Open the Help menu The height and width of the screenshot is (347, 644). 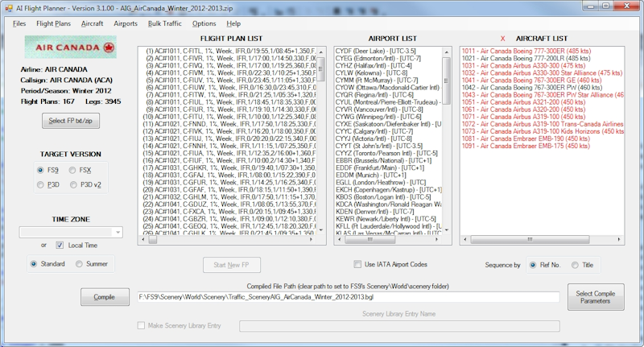click(233, 23)
